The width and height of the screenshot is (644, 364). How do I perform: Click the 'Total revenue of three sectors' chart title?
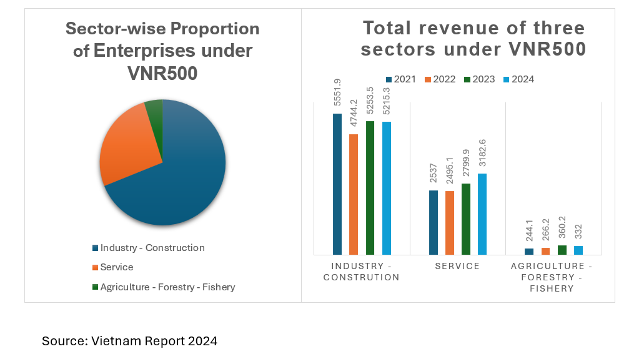coord(473,39)
